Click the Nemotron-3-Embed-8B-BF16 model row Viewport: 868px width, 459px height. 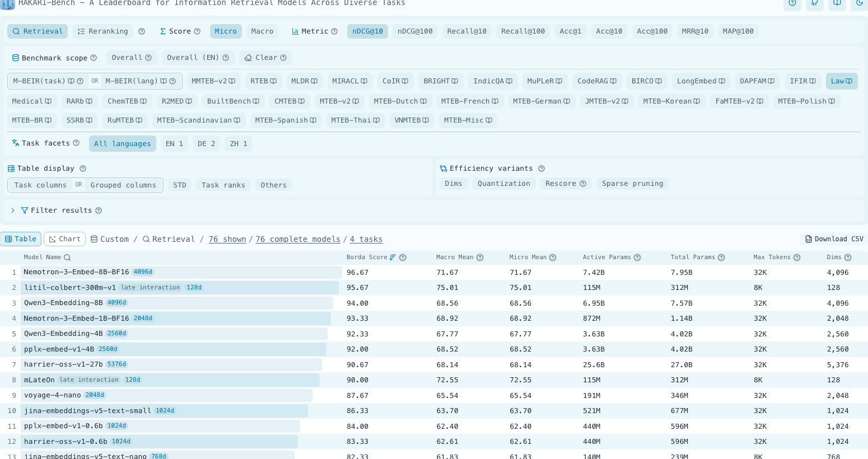coord(434,273)
